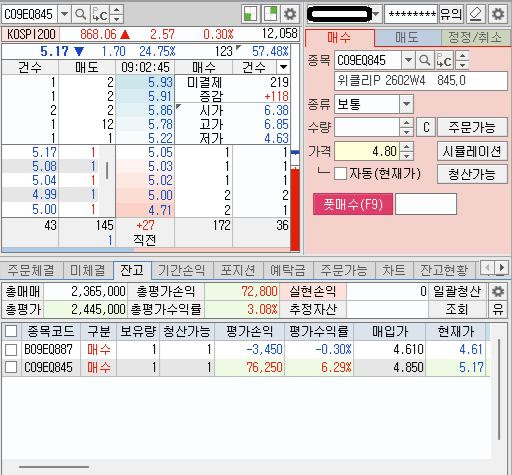Click the red buy/sell strength bar
Viewport: 512px width, 475px height.
295,209
